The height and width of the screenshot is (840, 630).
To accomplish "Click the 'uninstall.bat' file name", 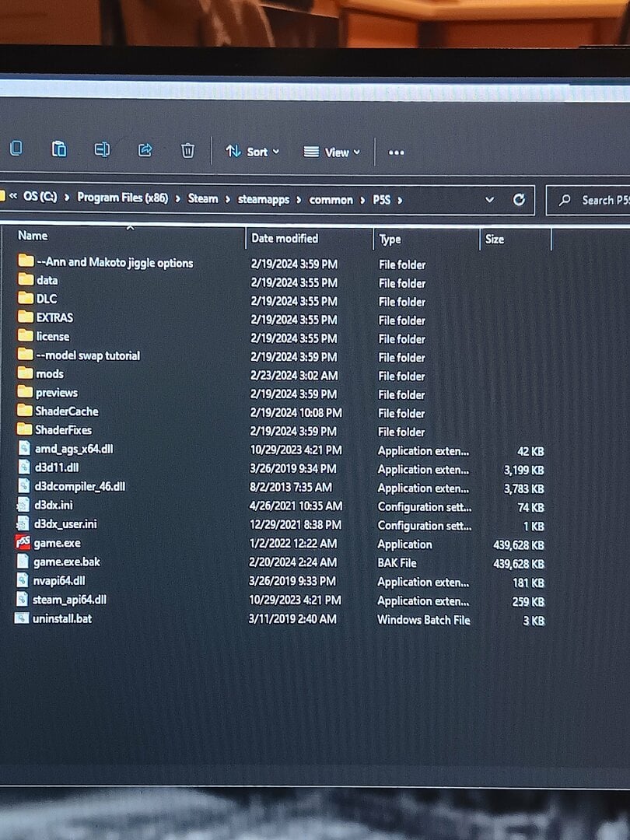I will [x=62, y=619].
